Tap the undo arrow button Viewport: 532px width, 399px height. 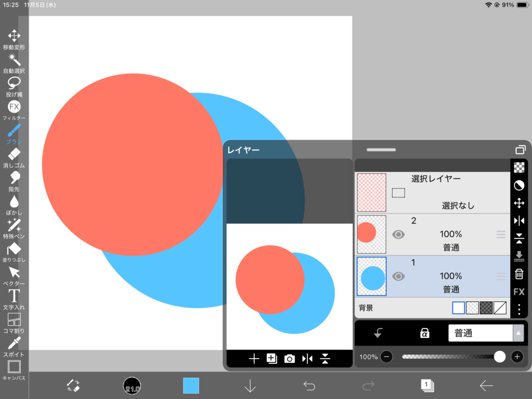[x=309, y=385]
